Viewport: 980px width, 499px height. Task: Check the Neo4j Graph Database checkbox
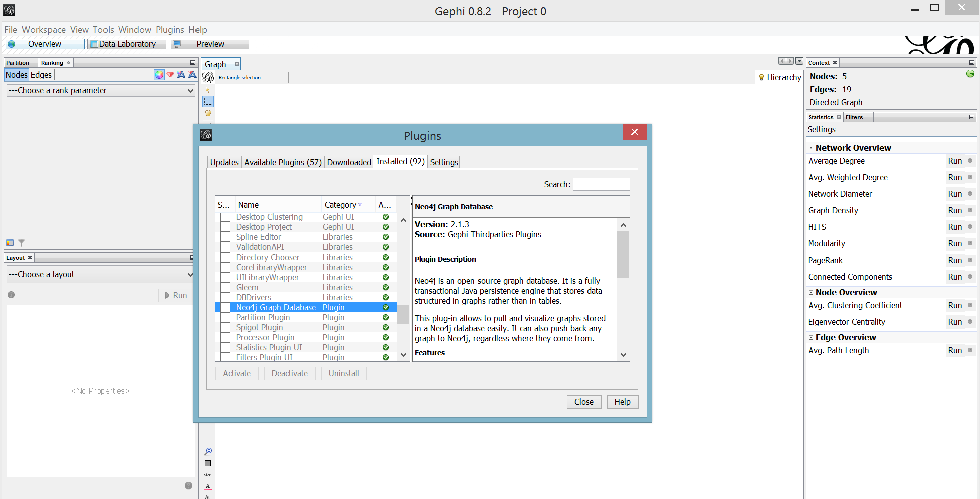click(225, 308)
